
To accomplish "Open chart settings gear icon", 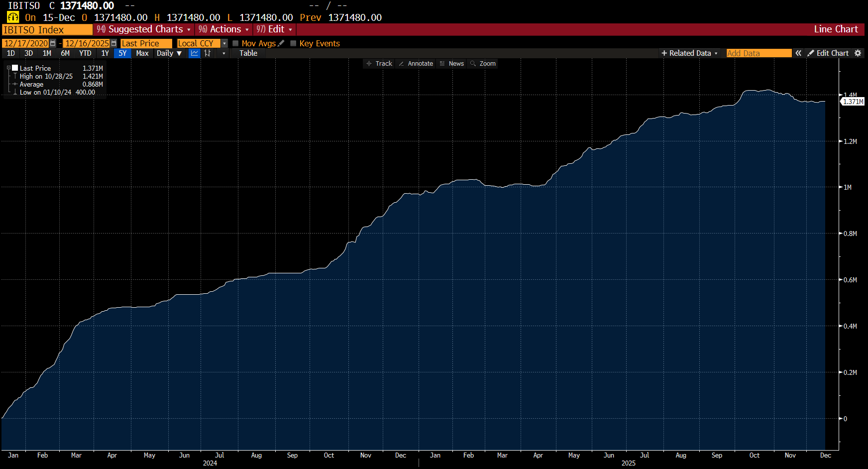I will pyautogui.click(x=858, y=53).
